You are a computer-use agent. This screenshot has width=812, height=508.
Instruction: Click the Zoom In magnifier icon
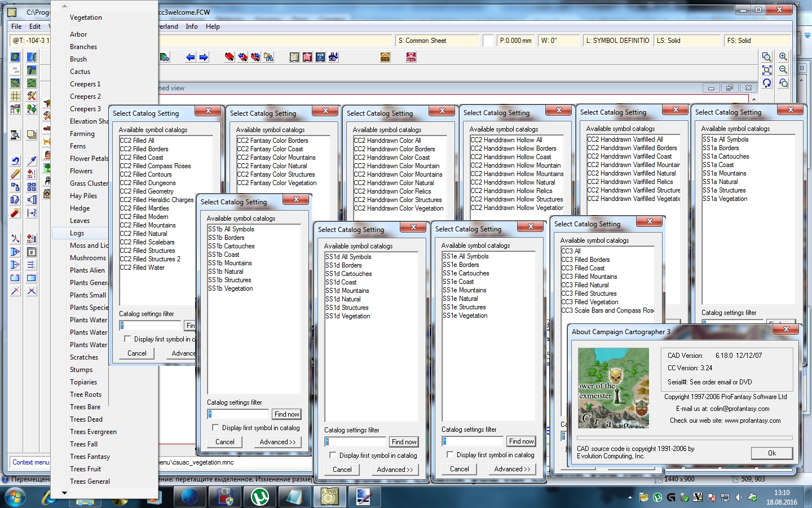pyautogui.click(x=783, y=56)
